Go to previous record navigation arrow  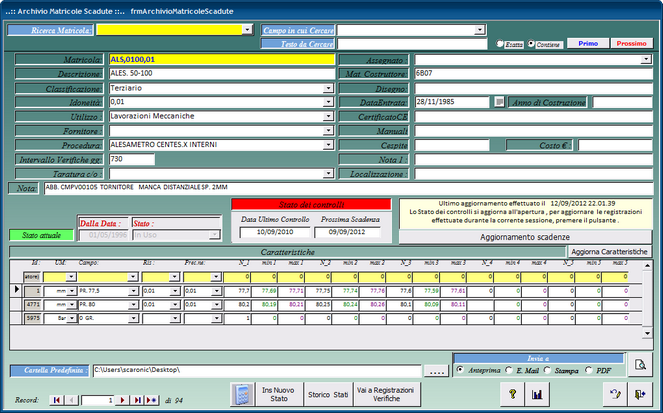pyautogui.click(x=71, y=400)
